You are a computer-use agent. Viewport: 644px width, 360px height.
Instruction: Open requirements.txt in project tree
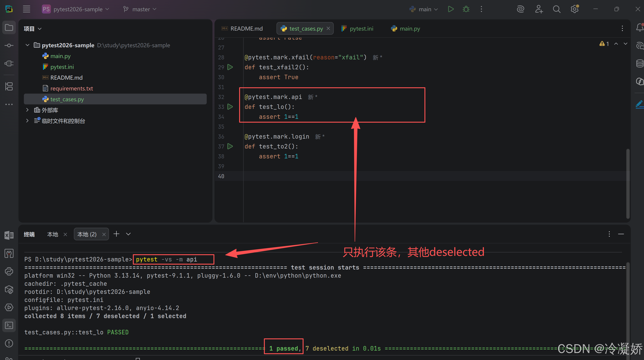[72, 88]
